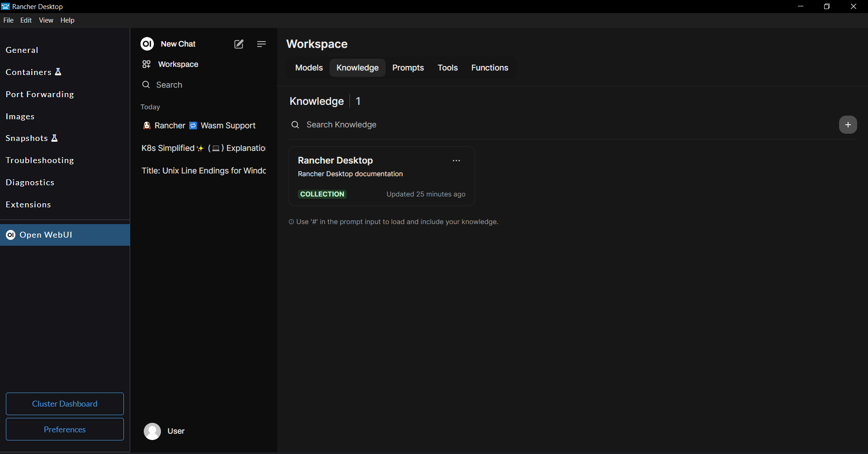Select Open WebUI in the sidebar
The width and height of the screenshot is (868, 454).
(x=65, y=235)
